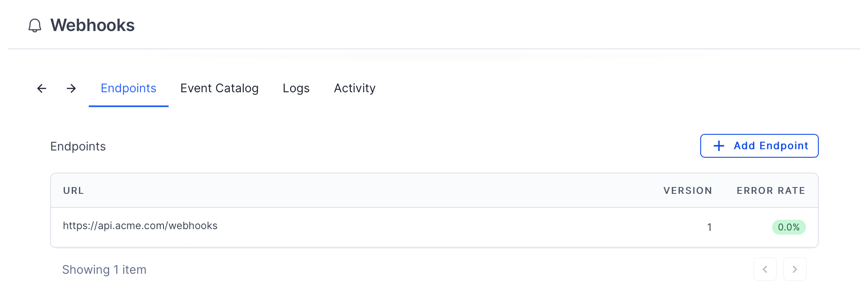
Task: Click the URL column header
Action: click(73, 190)
